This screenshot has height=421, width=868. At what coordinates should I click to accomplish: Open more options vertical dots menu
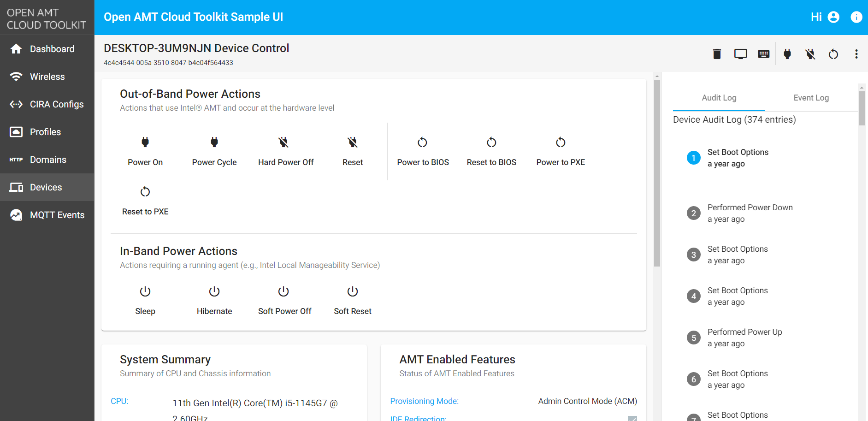(856, 54)
